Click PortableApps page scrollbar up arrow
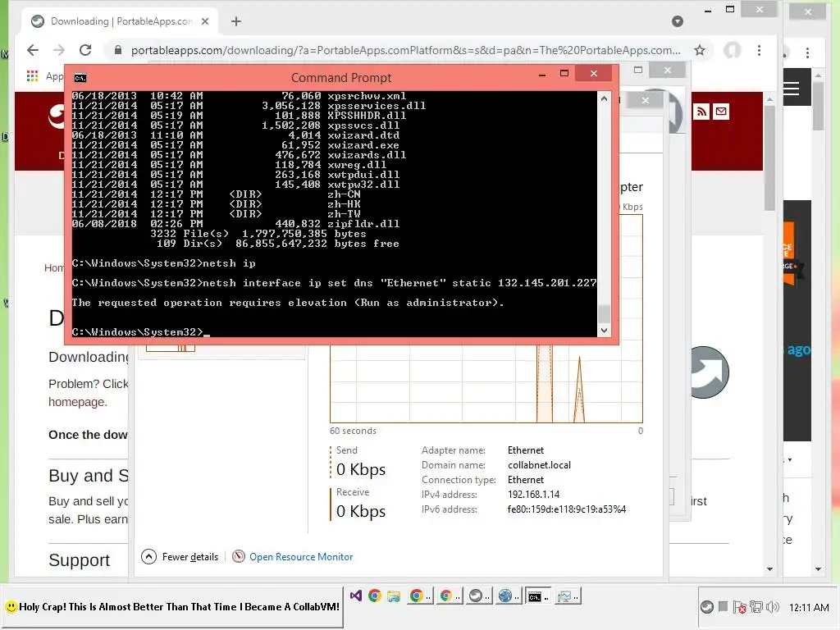Viewport: 840px width, 630px height. (x=769, y=99)
